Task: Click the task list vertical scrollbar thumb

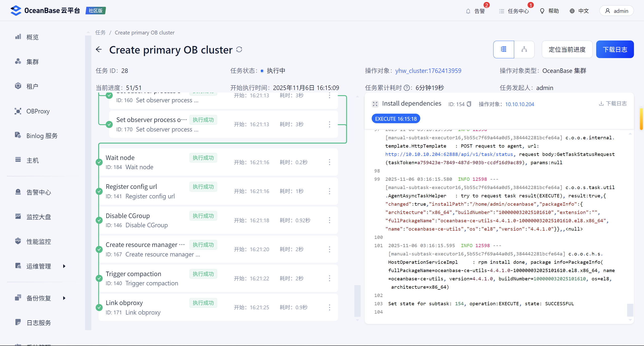Action: coord(357,301)
